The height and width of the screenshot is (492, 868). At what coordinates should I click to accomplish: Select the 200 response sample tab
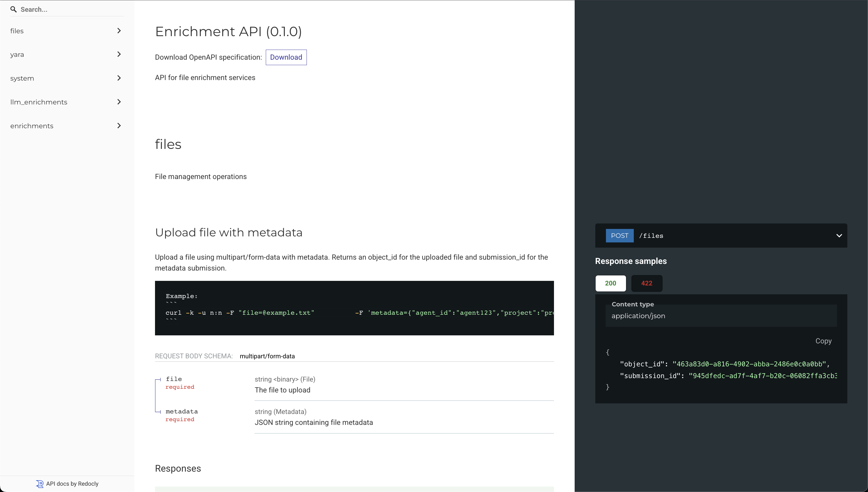click(x=610, y=283)
